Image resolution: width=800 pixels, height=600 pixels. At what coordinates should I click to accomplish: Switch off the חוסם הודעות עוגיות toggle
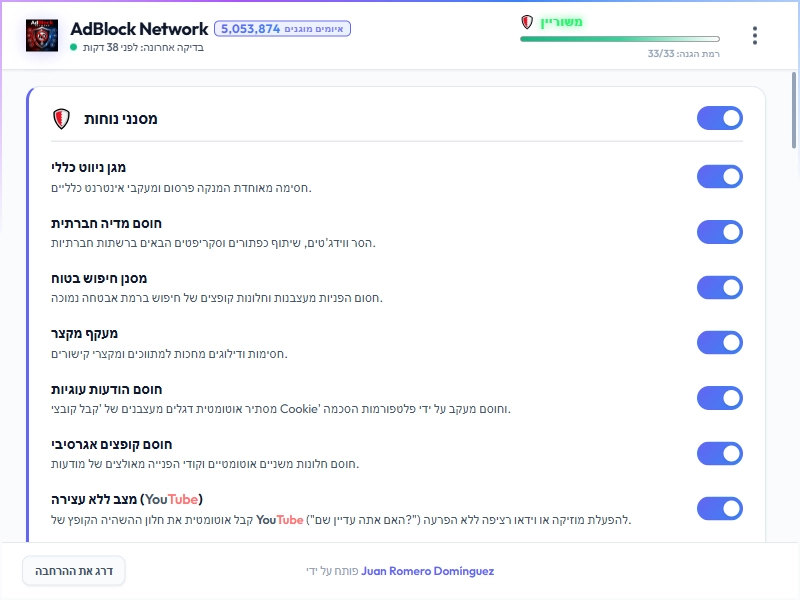click(719, 398)
